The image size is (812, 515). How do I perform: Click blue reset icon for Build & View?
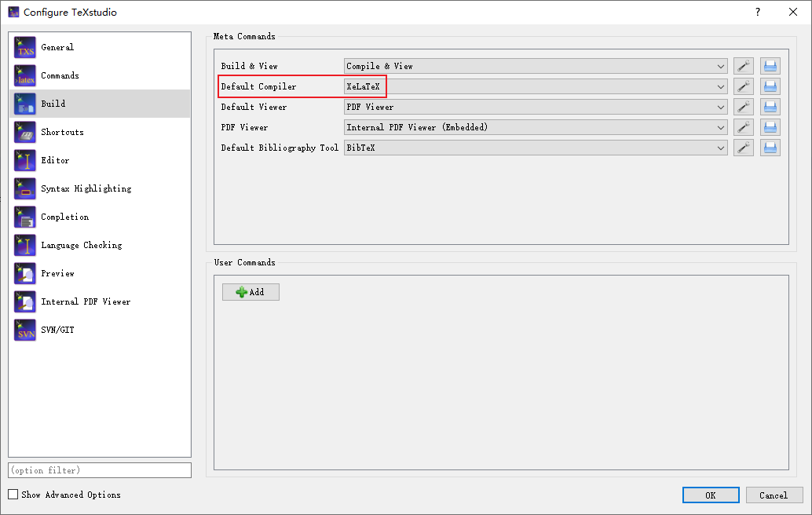tap(770, 66)
